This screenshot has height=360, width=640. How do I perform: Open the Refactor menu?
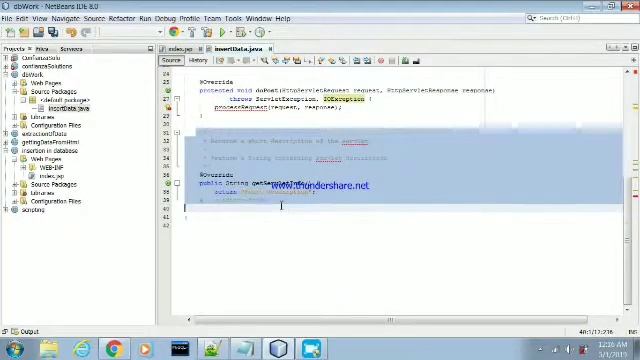click(122, 19)
